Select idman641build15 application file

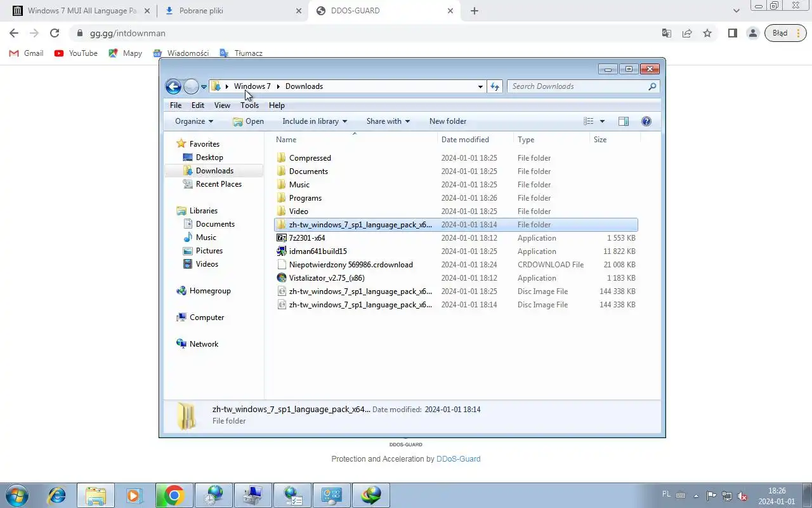coord(456,251)
